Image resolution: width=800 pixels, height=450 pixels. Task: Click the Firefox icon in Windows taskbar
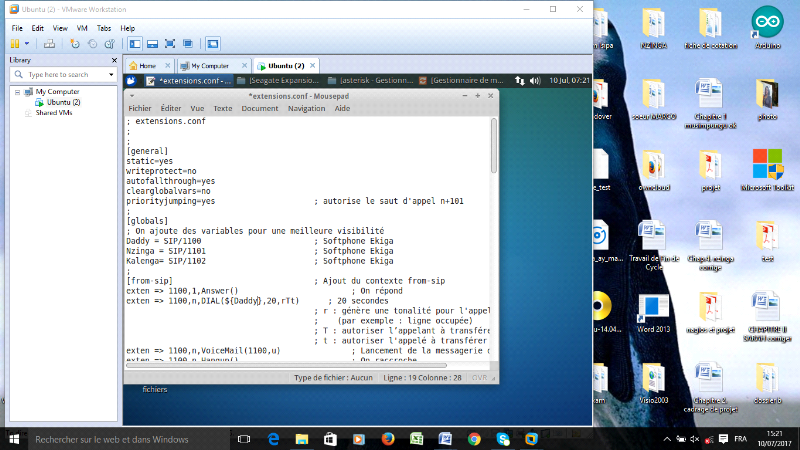(388, 438)
